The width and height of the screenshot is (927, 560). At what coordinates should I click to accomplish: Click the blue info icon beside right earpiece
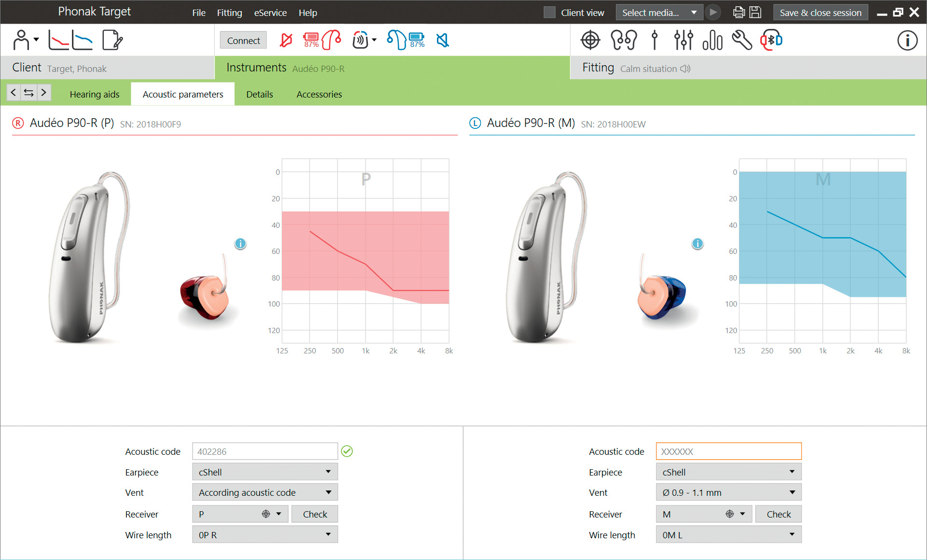coord(240,244)
